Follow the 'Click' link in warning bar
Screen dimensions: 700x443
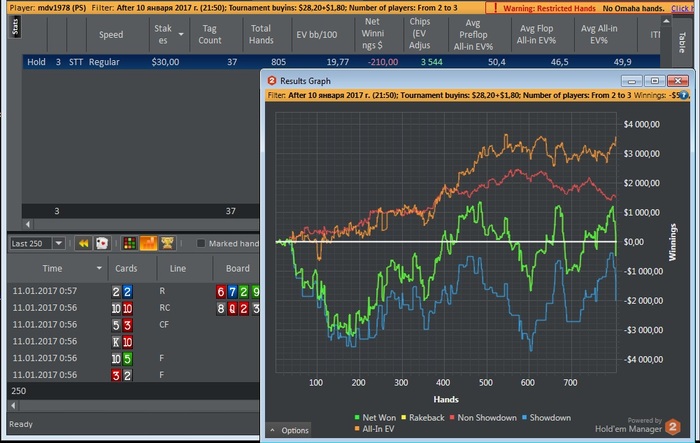(680, 8)
